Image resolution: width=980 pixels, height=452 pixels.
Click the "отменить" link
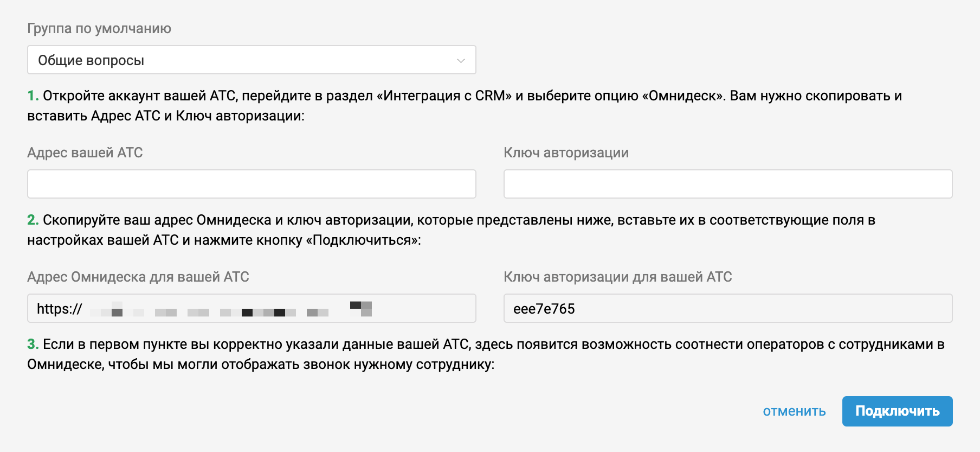794,411
